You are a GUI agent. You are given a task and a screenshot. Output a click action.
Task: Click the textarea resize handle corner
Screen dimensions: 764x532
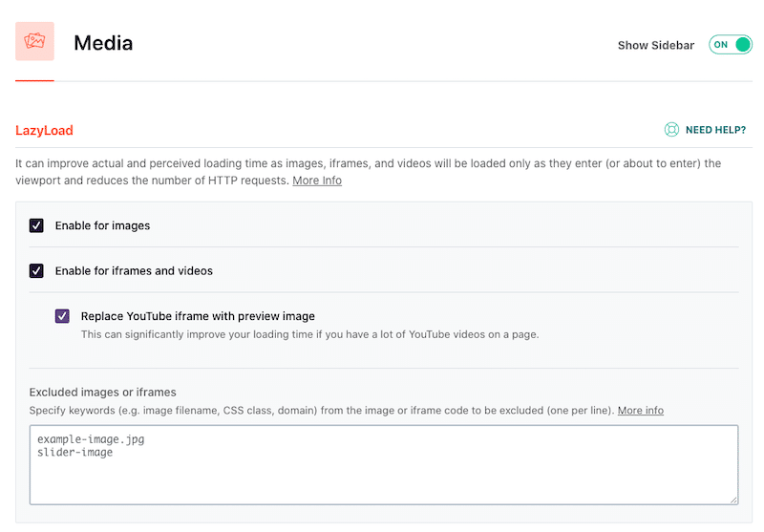(732, 499)
